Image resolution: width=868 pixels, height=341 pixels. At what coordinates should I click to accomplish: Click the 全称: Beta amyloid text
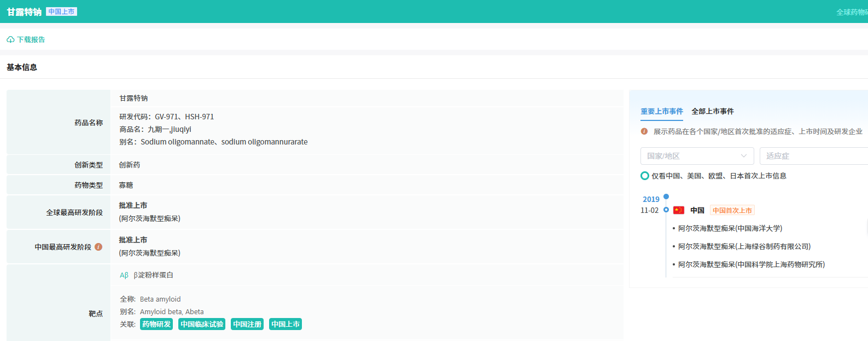coord(150,299)
